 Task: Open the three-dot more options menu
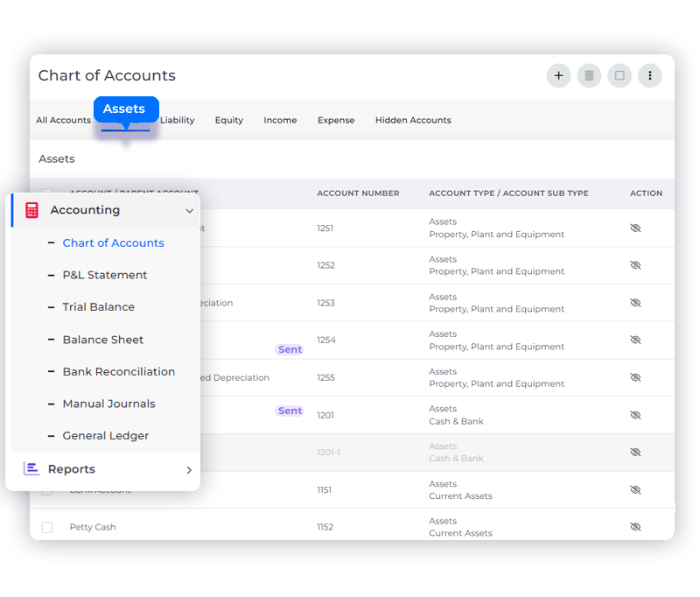(x=650, y=76)
